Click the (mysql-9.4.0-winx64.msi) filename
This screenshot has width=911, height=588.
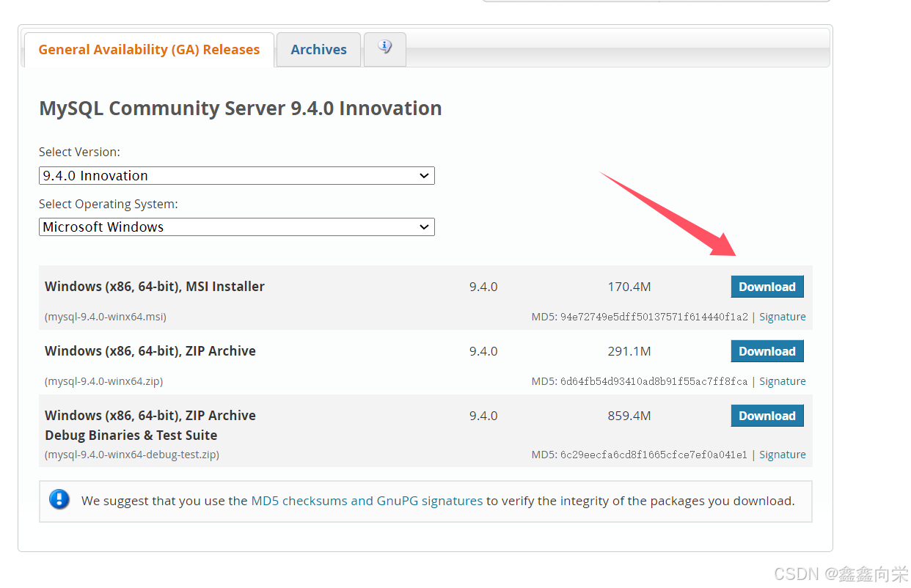click(106, 317)
